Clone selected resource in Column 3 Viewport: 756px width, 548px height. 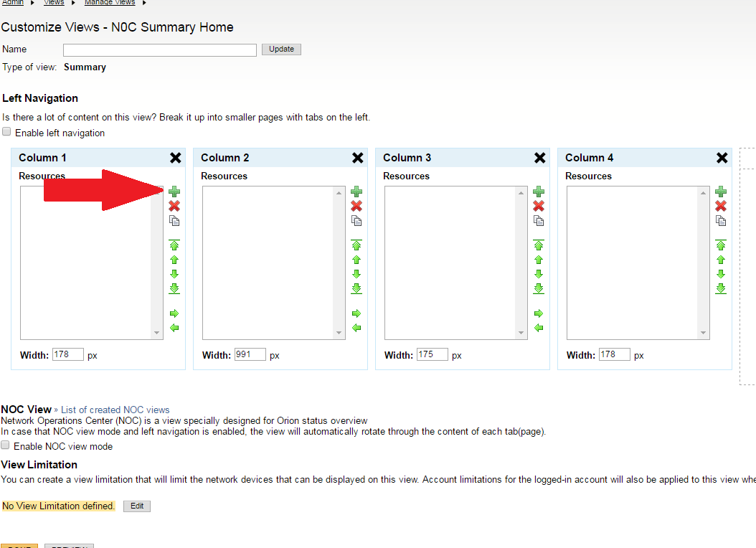point(539,221)
